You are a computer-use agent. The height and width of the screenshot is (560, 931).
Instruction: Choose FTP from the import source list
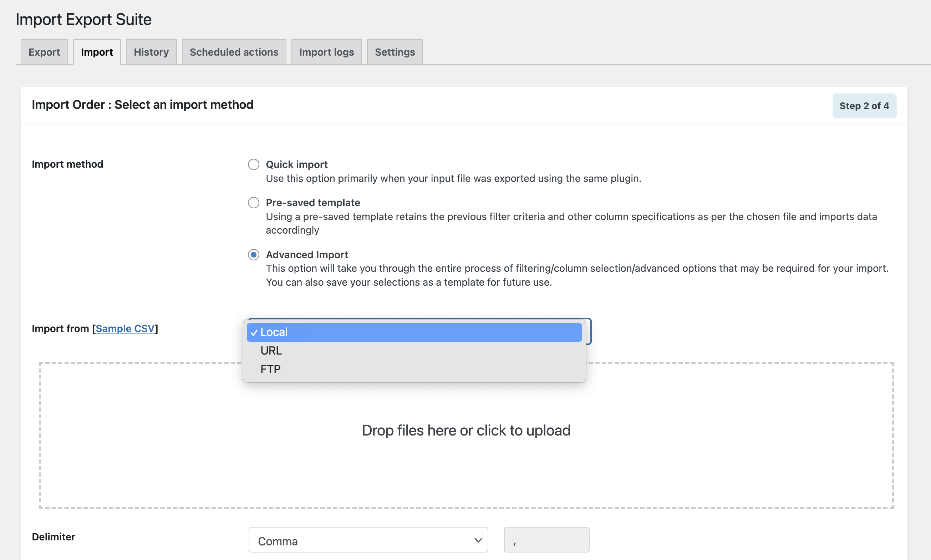point(270,369)
